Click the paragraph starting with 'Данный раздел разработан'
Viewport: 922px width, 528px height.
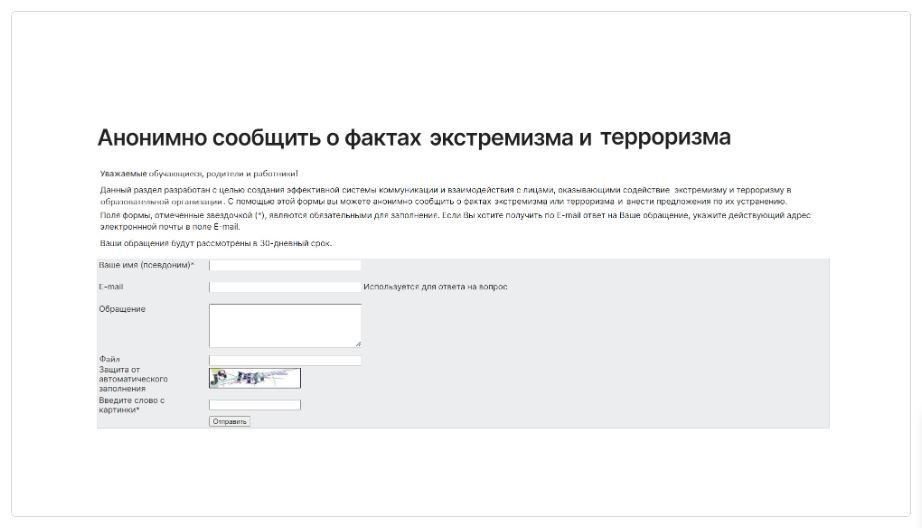pyautogui.click(x=445, y=195)
